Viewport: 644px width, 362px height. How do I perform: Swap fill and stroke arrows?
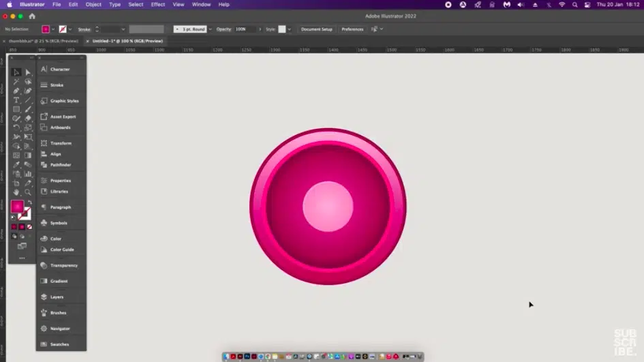[x=29, y=202]
